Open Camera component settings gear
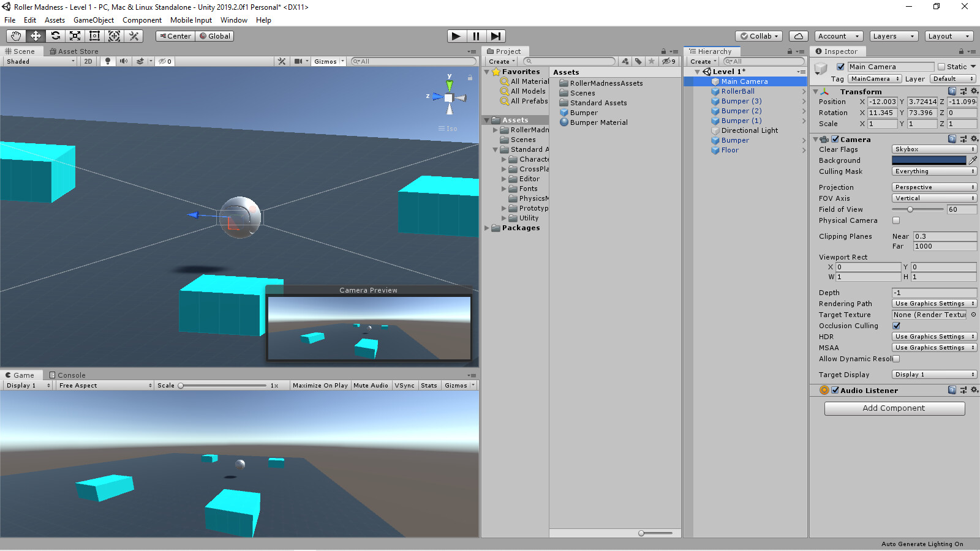 974,139
